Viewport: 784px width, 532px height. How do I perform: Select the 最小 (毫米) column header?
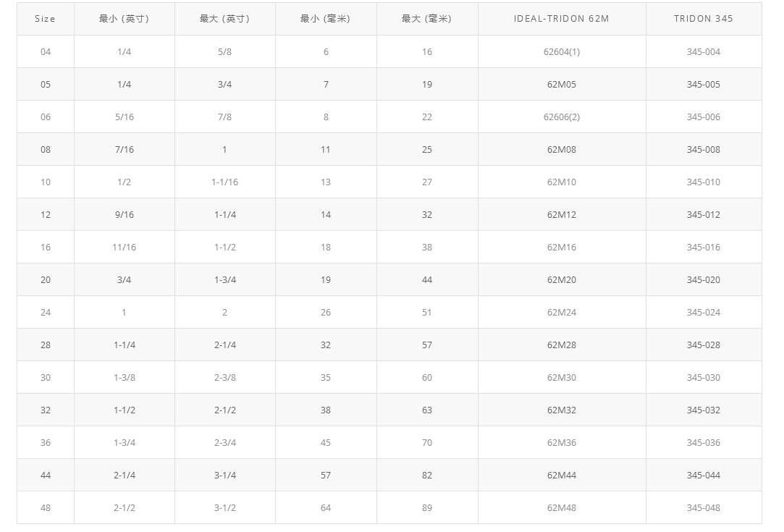click(x=325, y=19)
